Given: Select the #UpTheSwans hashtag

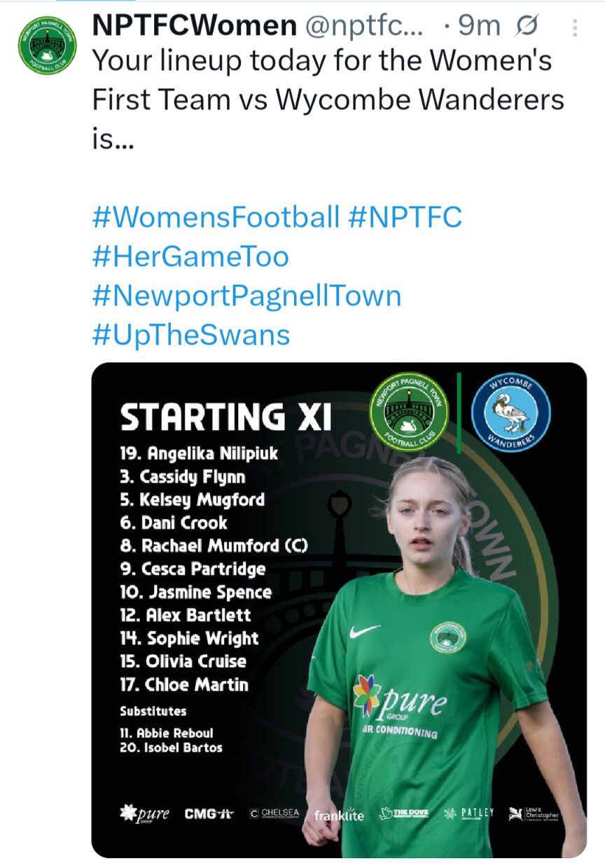Looking at the screenshot, I should point(190,335).
